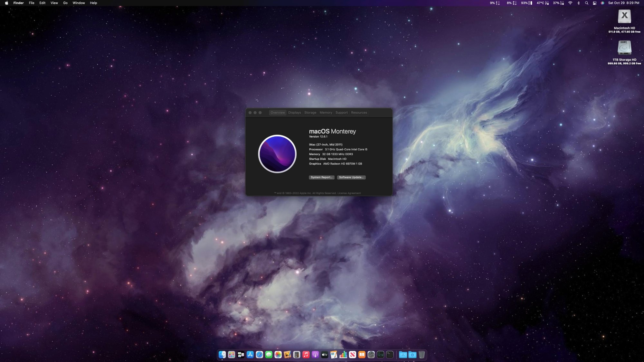The image size is (644, 362).
Task: Click the System Report button
Action: click(x=321, y=177)
